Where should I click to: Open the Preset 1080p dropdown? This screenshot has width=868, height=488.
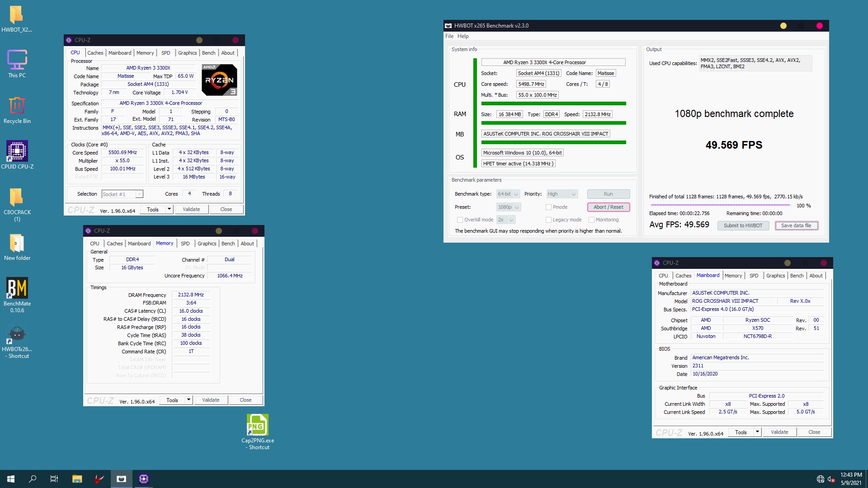click(x=509, y=207)
